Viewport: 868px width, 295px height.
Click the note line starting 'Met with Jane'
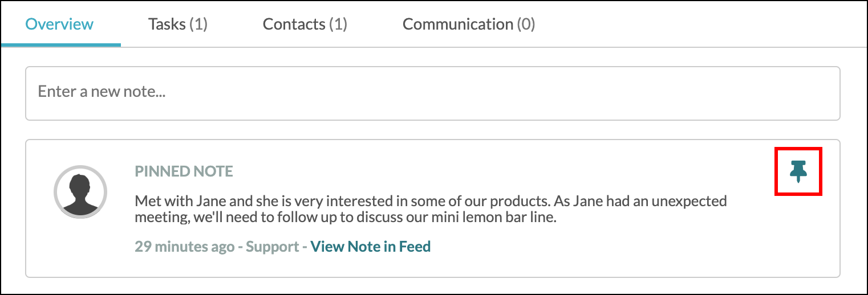(x=431, y=202)
